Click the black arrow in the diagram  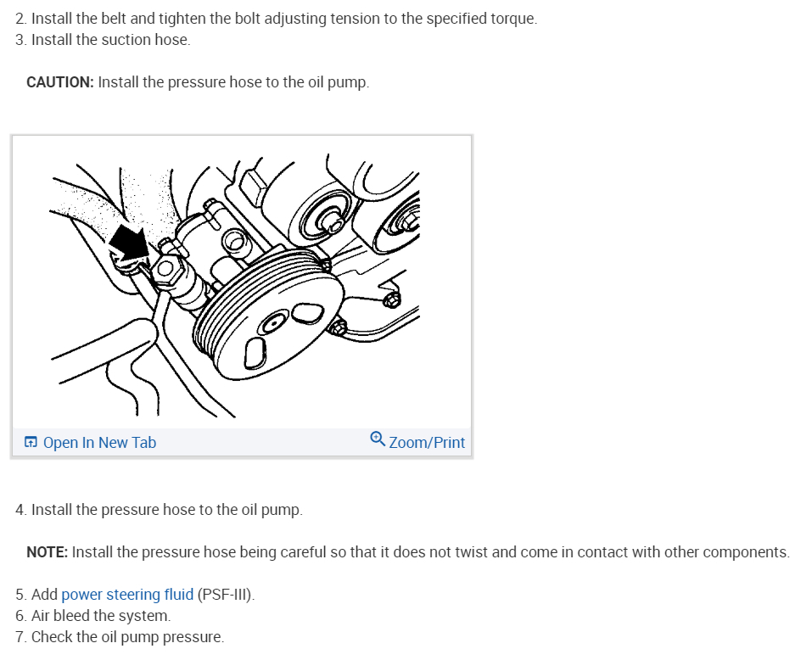[x=130, y=243]
